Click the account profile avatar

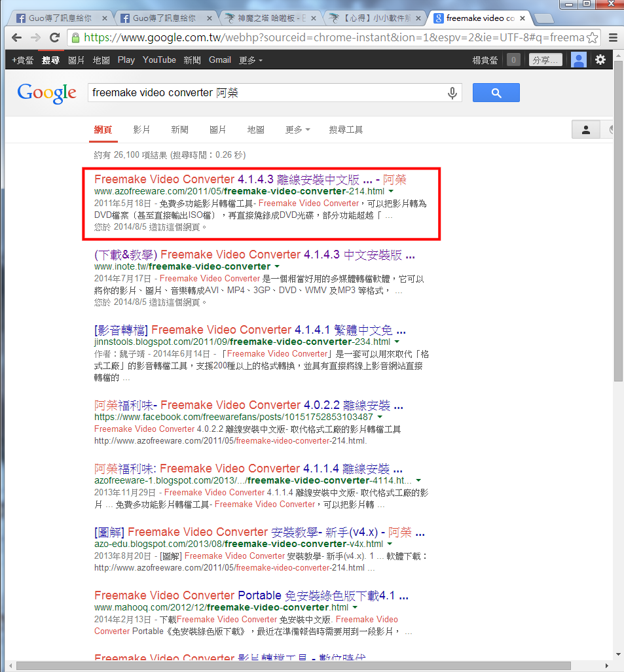pos(578,60)
